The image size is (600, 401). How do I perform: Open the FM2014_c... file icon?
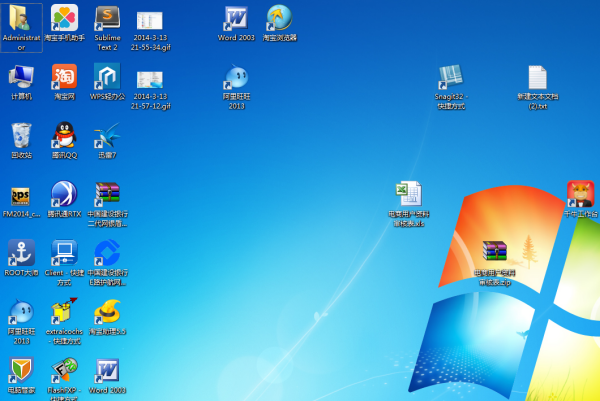click(x=21, y=200)
